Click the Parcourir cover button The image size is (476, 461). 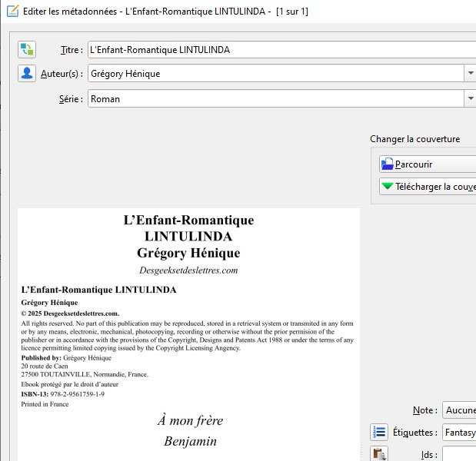click(x=428, y=164)
